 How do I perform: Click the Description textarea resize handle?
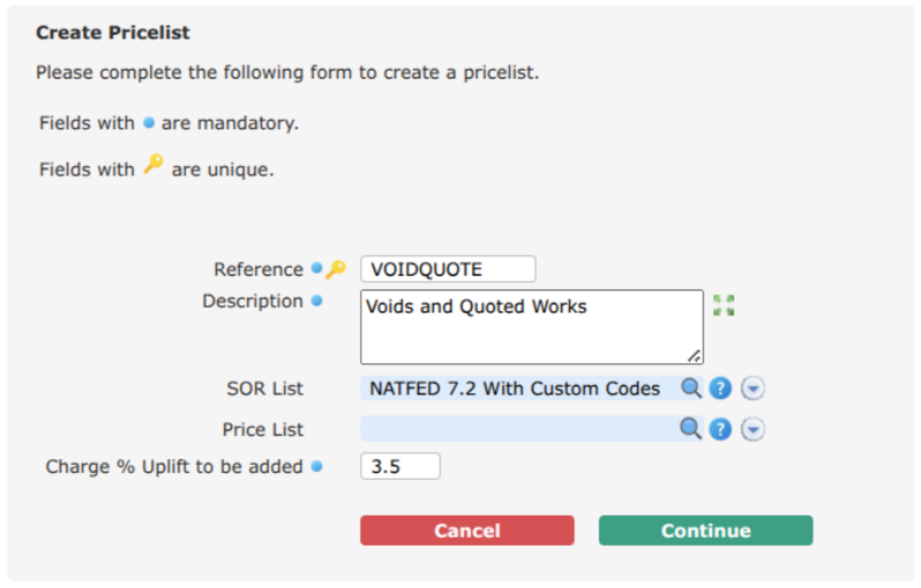[694, 356]
